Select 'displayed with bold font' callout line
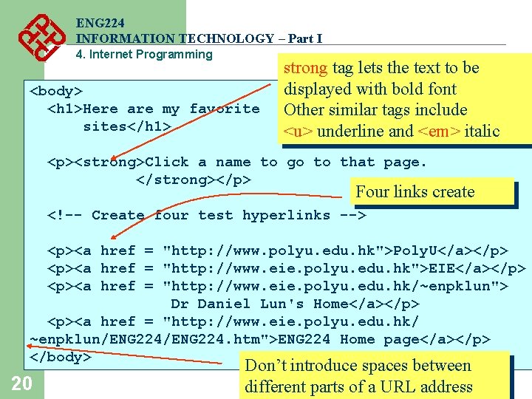 (x=370, y=89)
